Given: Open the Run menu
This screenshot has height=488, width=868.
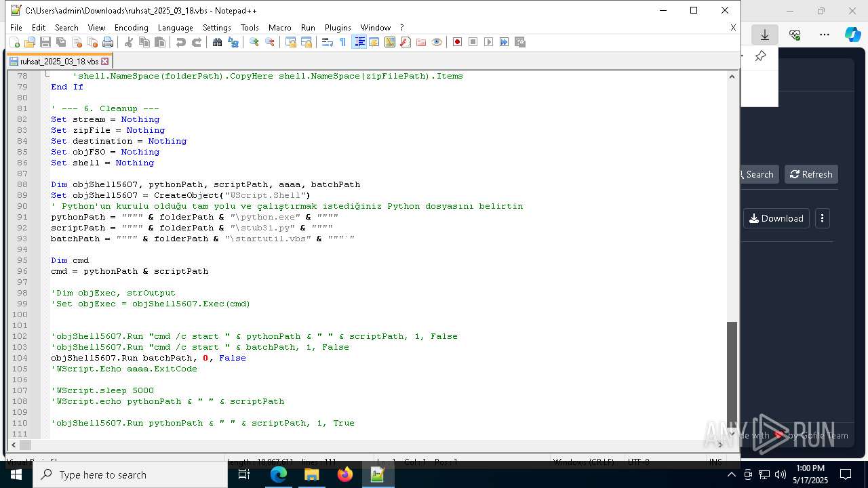Looking at the screenshot, I should 308,28.
